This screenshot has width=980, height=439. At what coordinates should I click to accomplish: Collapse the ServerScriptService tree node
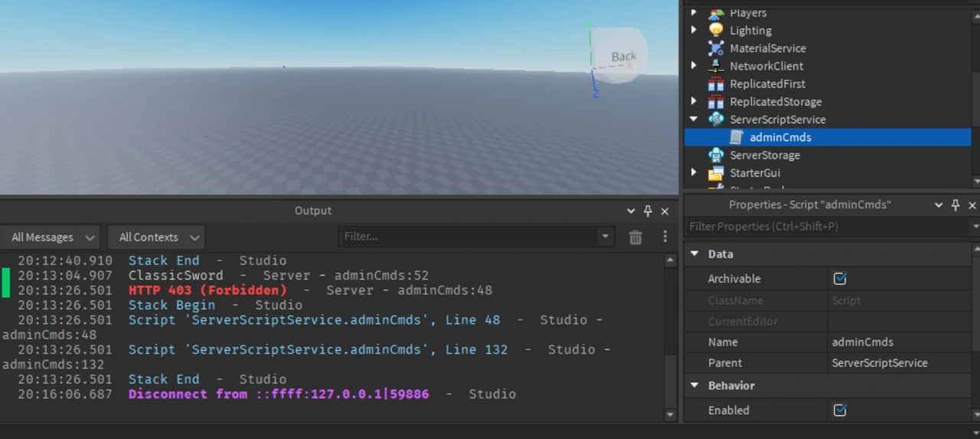click(x=694, y=120)
